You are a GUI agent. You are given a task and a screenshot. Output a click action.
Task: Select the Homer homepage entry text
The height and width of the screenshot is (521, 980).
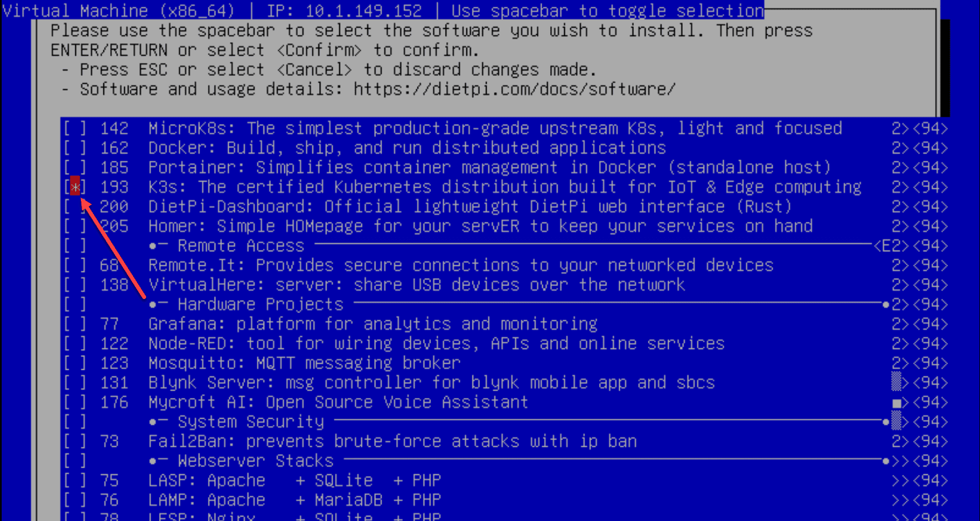click(x=480, y=226)
